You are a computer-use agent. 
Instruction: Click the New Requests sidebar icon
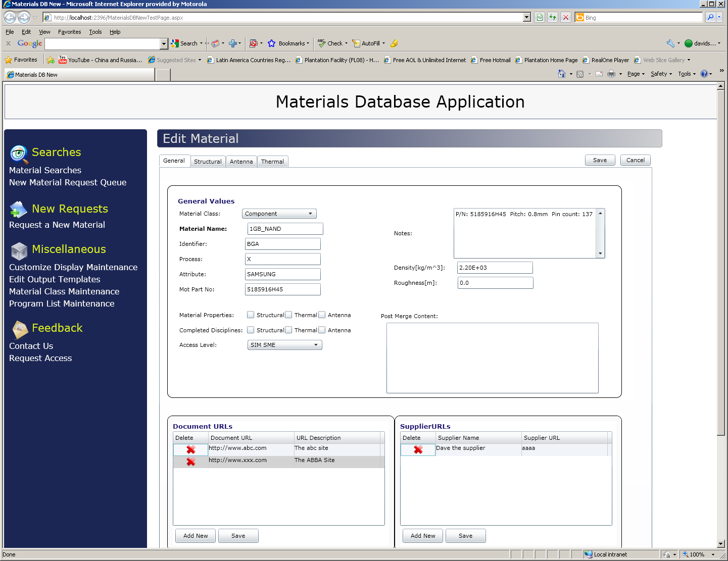(x=19, y=209)
